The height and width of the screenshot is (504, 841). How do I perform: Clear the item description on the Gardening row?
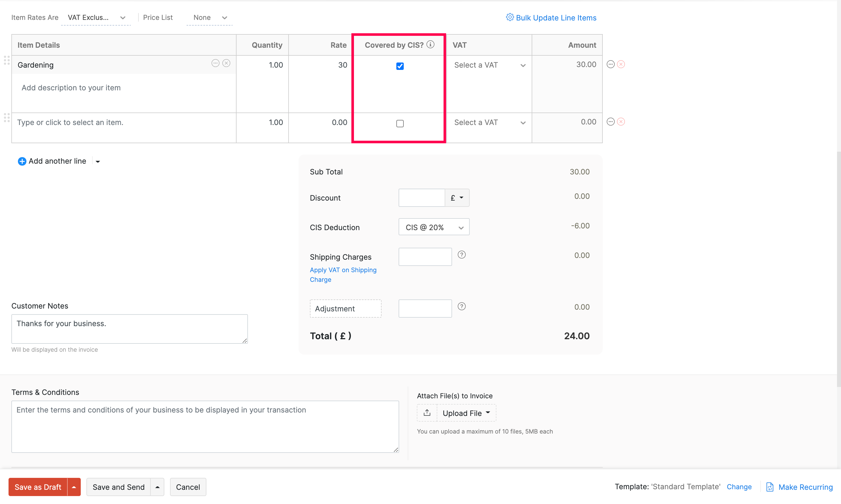pos(226,63)
